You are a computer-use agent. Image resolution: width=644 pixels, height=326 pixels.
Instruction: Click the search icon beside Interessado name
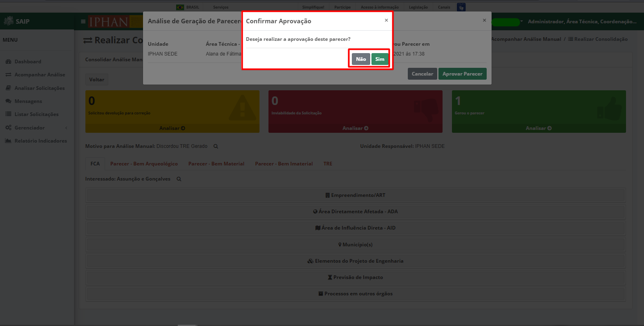pyautogui.click(x=179, y=179)
